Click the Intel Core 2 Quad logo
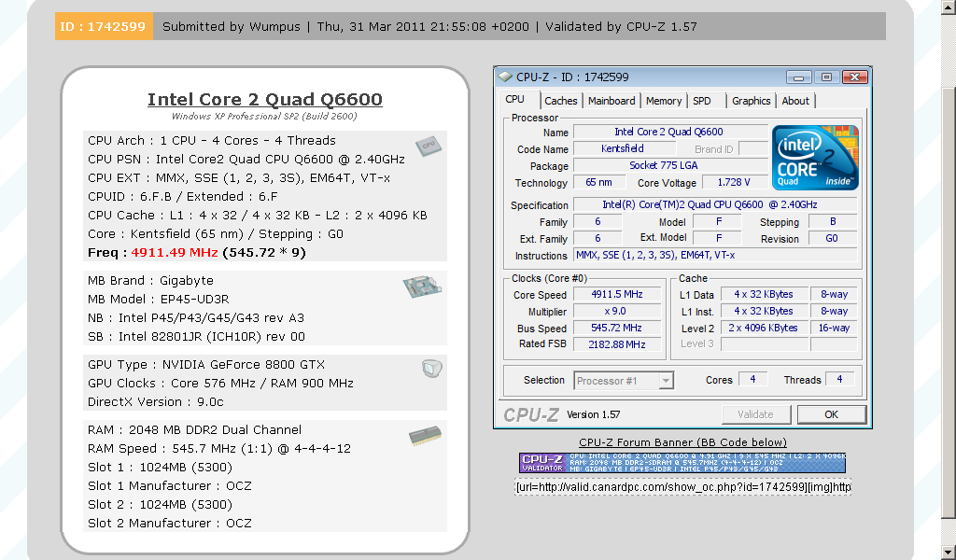The width and height of the screenshot is (956, 560). (815, 158)
